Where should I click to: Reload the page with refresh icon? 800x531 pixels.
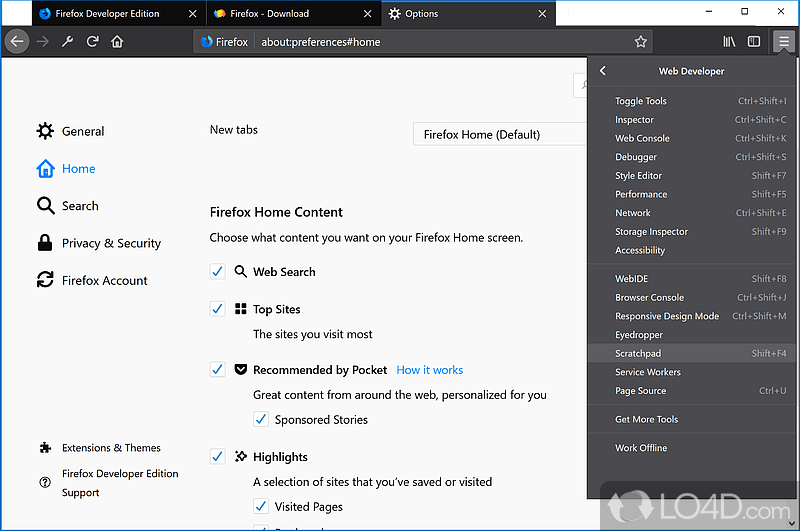[x=92, y=41]
